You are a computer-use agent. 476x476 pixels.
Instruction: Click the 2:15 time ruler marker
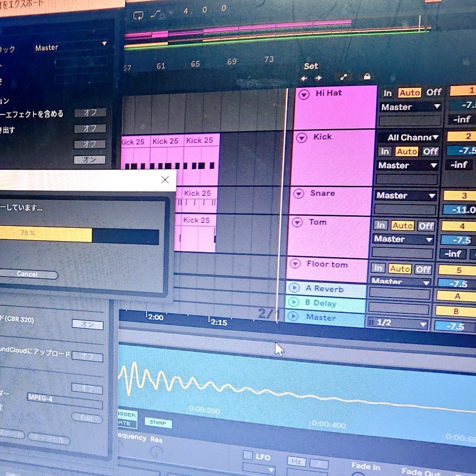pyautogui.click(x=218, y=322)
